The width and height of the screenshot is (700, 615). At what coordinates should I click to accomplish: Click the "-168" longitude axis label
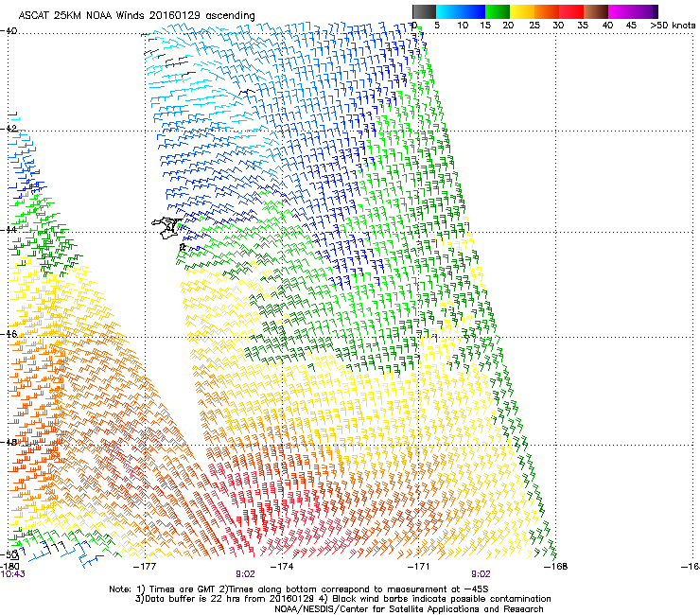point(556,567)
